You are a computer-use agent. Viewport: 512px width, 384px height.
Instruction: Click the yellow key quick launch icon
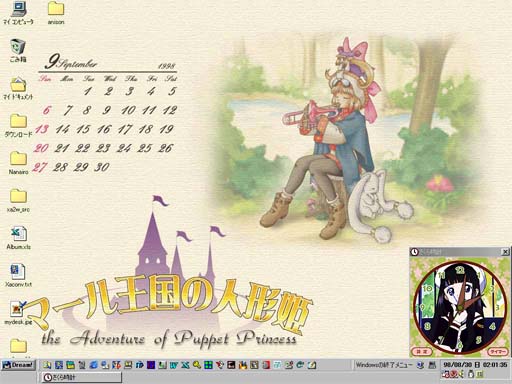[x=197, y=365]
